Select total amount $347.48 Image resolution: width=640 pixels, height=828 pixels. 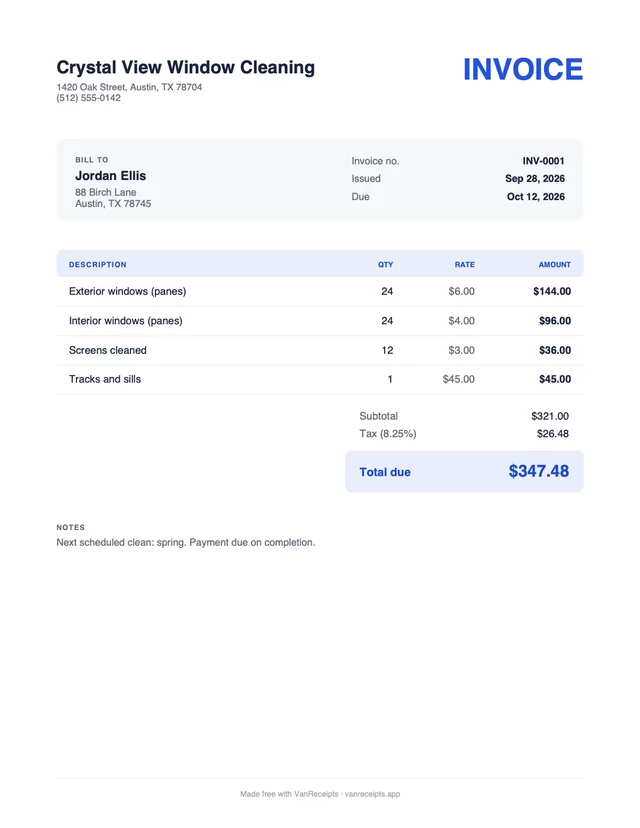click(539, 471)
